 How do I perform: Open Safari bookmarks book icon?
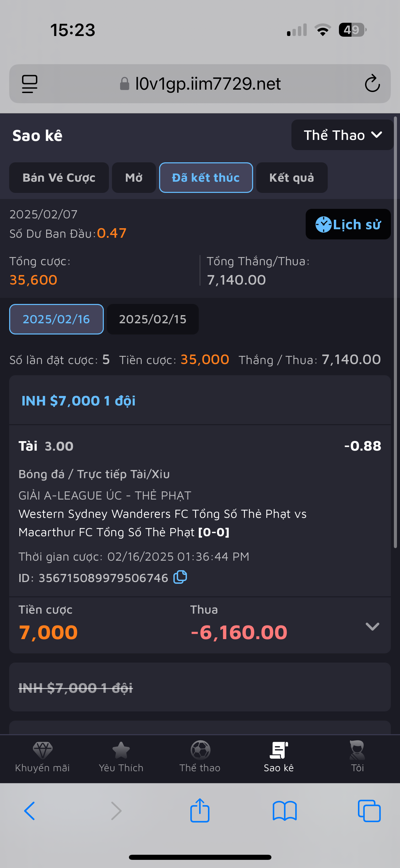pos(285,811)
